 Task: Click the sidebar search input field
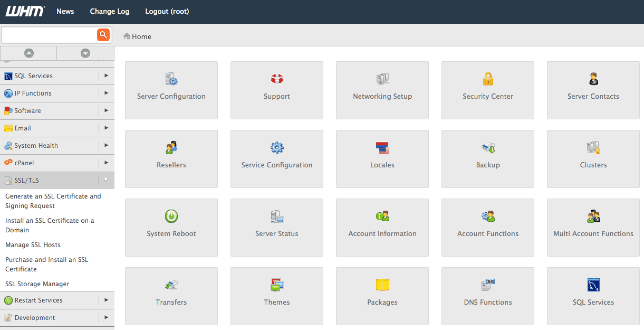click(x=49, y=35)
